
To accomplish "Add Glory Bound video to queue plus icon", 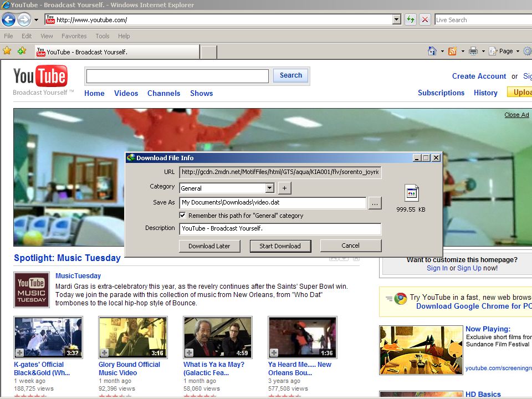I will 105,353.
